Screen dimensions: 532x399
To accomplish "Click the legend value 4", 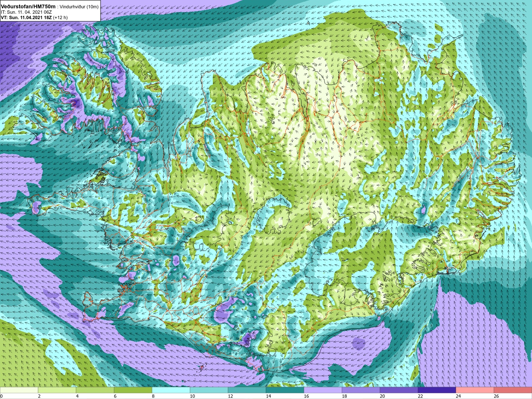I will pos(77,396).
